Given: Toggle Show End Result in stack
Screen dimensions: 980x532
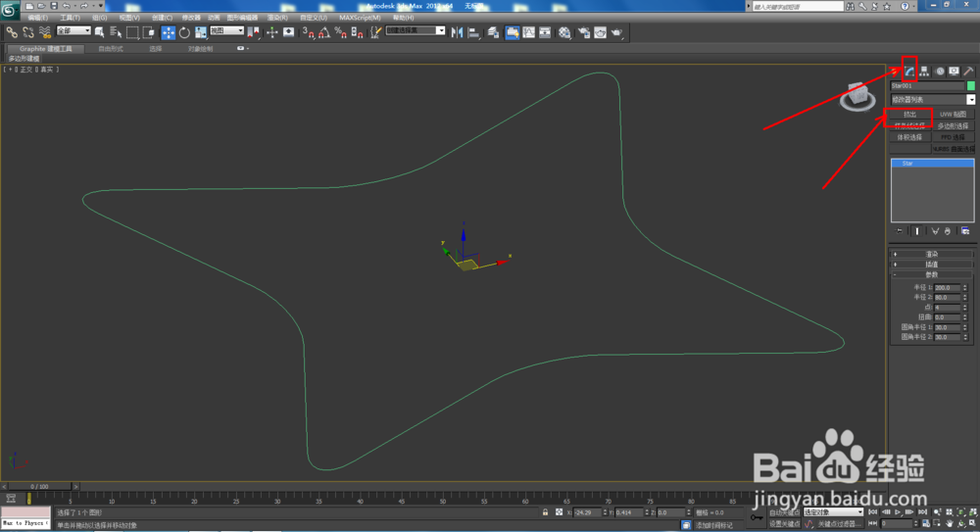Looking at the screenshot, I should pyautogui.click(x=917, y=231).
